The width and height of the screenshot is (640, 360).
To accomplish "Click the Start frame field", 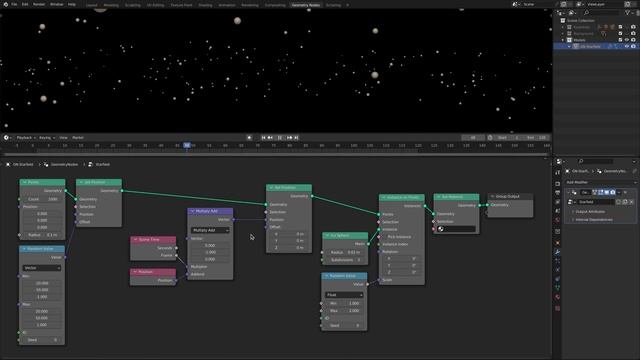I will (508, 138).
